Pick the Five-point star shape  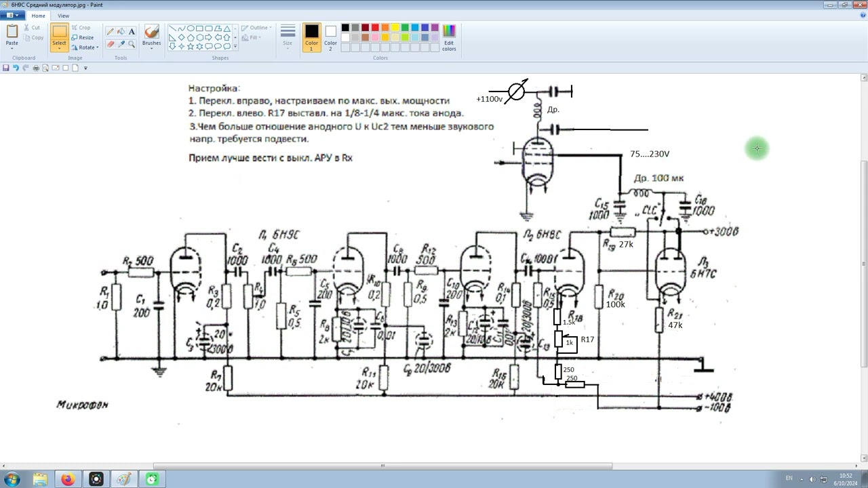pos(191,46)
